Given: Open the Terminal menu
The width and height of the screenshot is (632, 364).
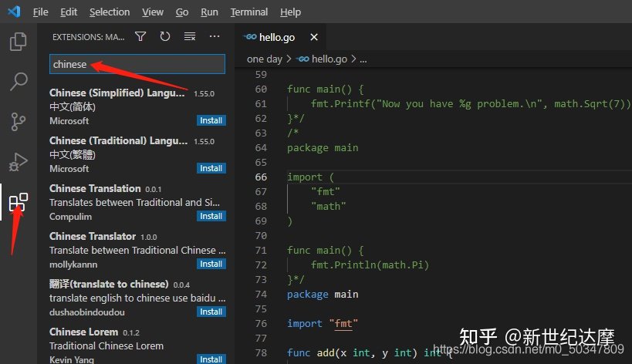Looking at the screenshot, I should click(249, 12).
